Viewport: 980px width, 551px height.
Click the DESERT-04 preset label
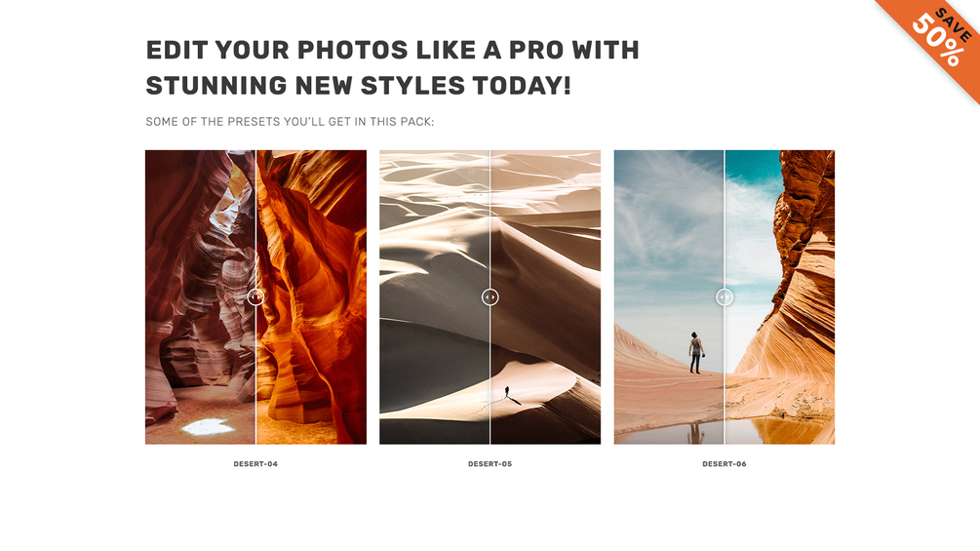pos(255,463)
